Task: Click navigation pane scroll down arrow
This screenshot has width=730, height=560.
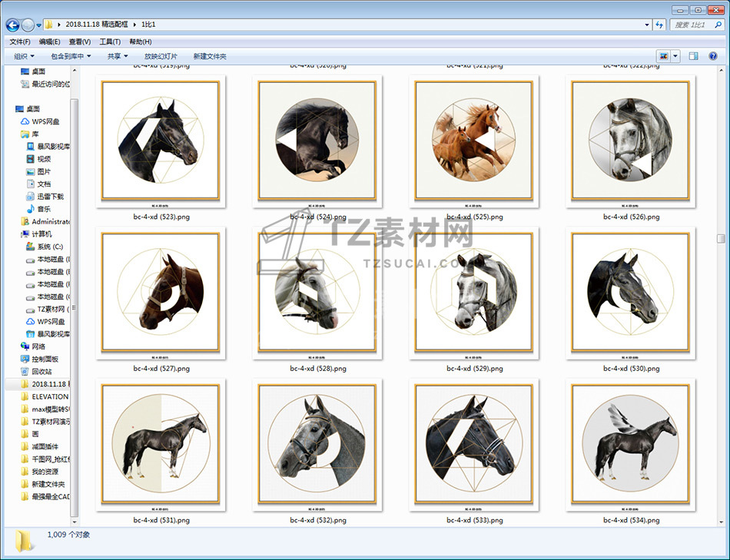Action: tap(74, 522)
